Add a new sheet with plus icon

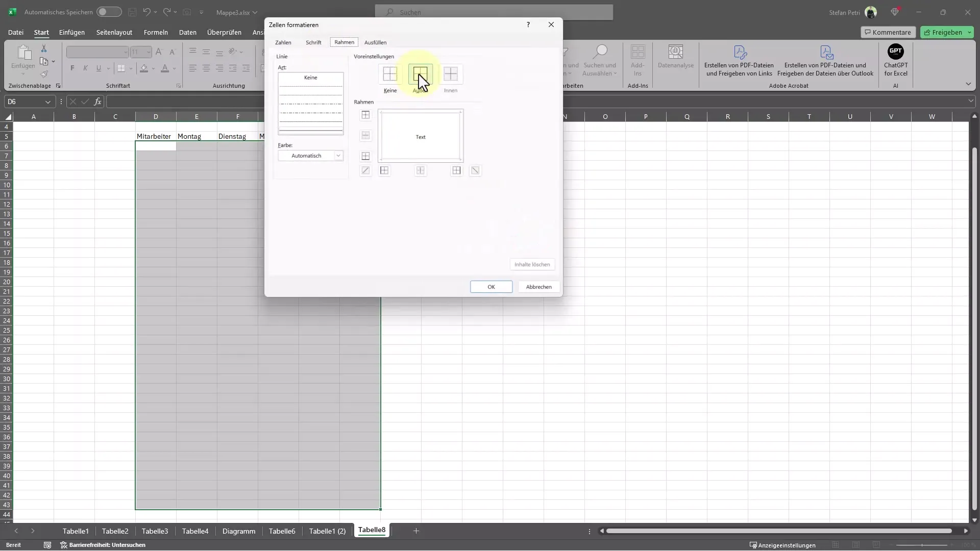[x=416, y=531]
